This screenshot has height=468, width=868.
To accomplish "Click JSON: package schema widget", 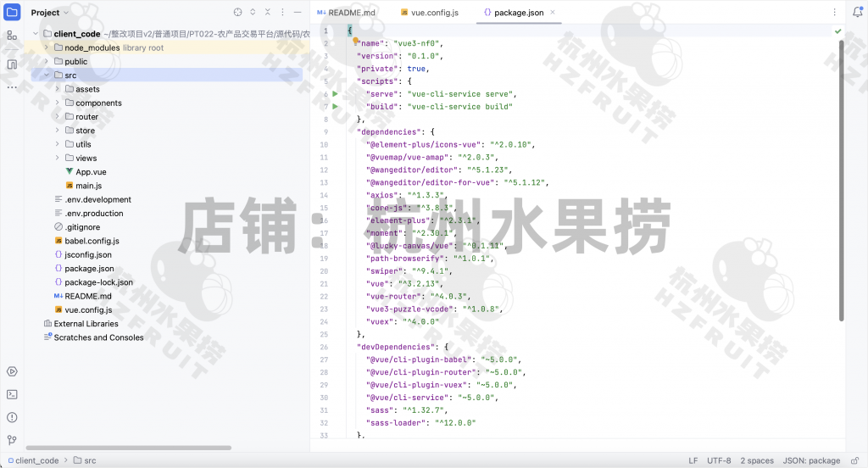I will tap(811, 460).
